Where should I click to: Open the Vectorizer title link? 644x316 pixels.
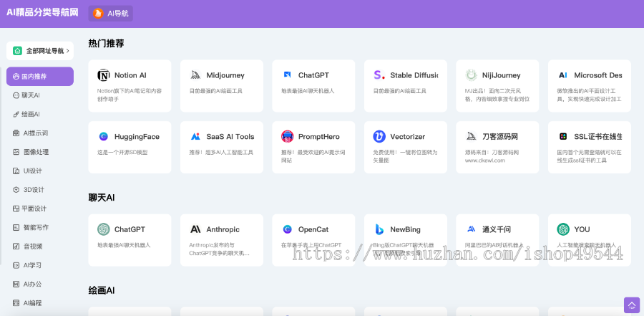(407, 137)
